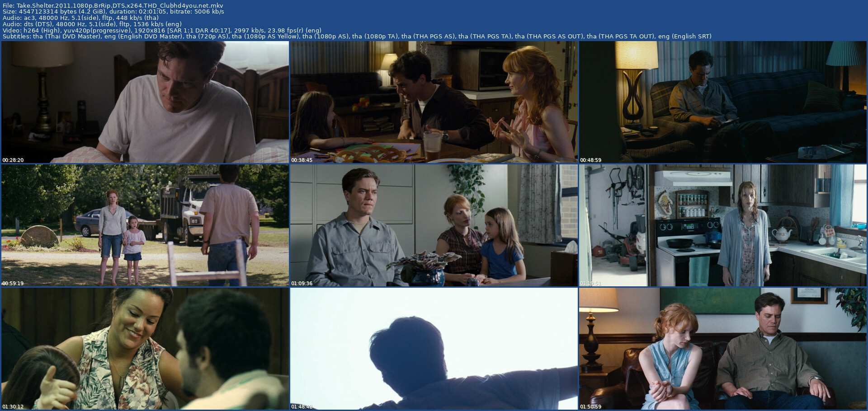Open the outdoor frame at 00:59:19
868x411 pixels.
click(145, 225)
